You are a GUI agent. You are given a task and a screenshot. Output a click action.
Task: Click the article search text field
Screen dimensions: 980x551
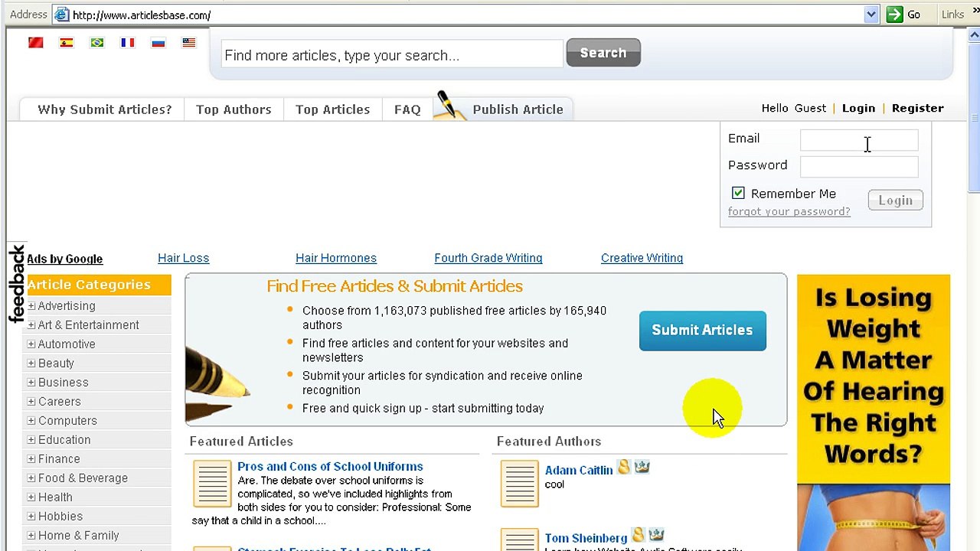[392, 55]
